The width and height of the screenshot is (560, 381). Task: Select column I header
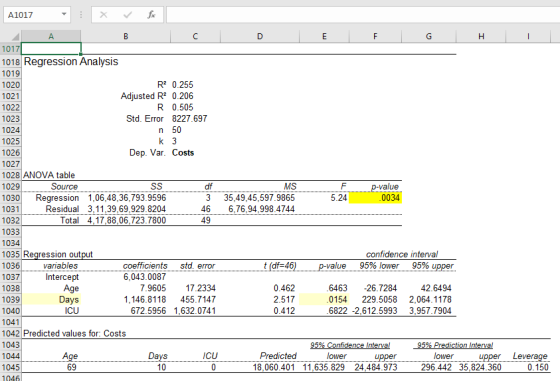[x=528, y=36]
